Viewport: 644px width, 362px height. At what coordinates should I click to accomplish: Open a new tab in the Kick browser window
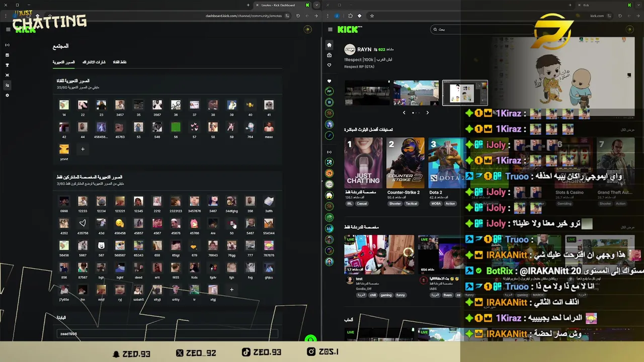570,5
